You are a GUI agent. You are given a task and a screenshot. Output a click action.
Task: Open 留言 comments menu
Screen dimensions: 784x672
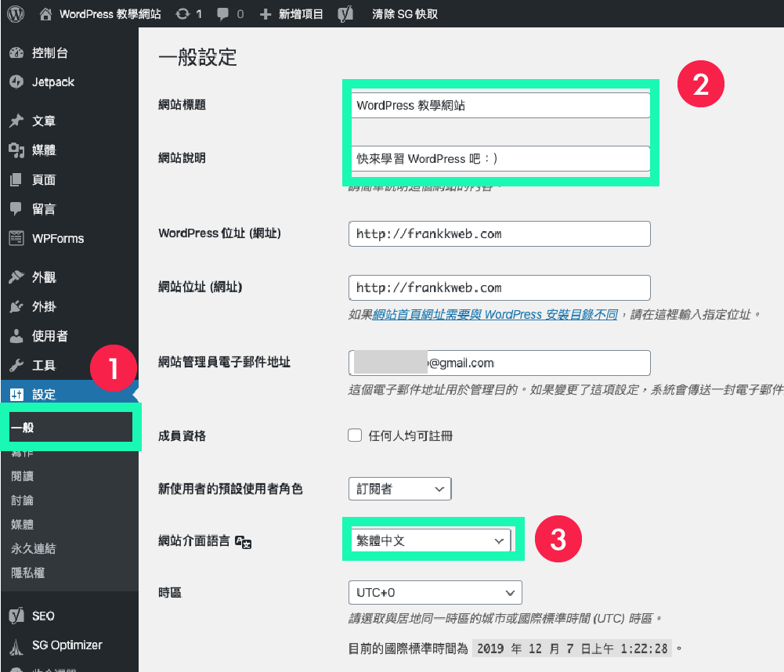coord(44,208)
